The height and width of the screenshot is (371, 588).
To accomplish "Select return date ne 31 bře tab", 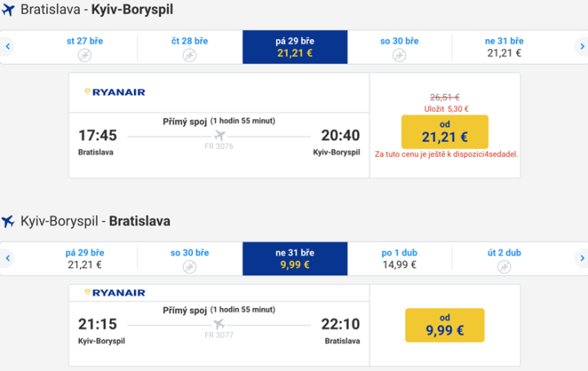I will click(x=295, y=258).
